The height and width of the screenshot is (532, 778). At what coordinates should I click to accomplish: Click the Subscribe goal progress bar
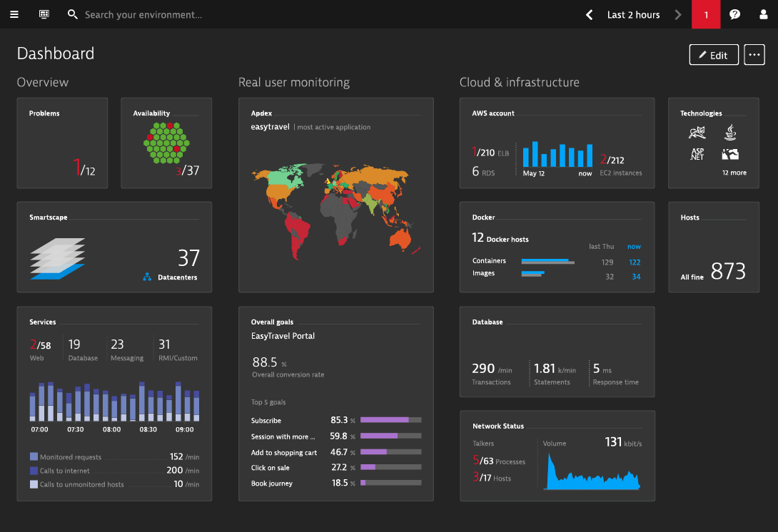click(x=390, y=420)
